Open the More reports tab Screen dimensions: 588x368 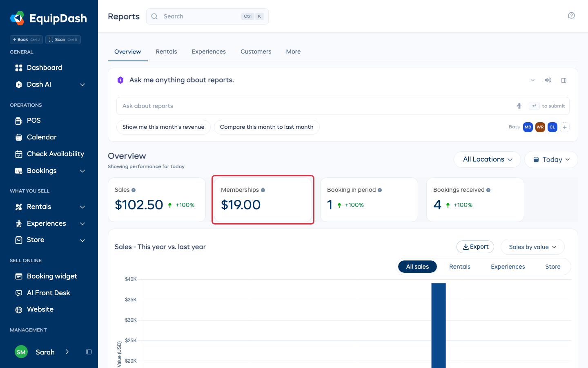click(293, 52)
